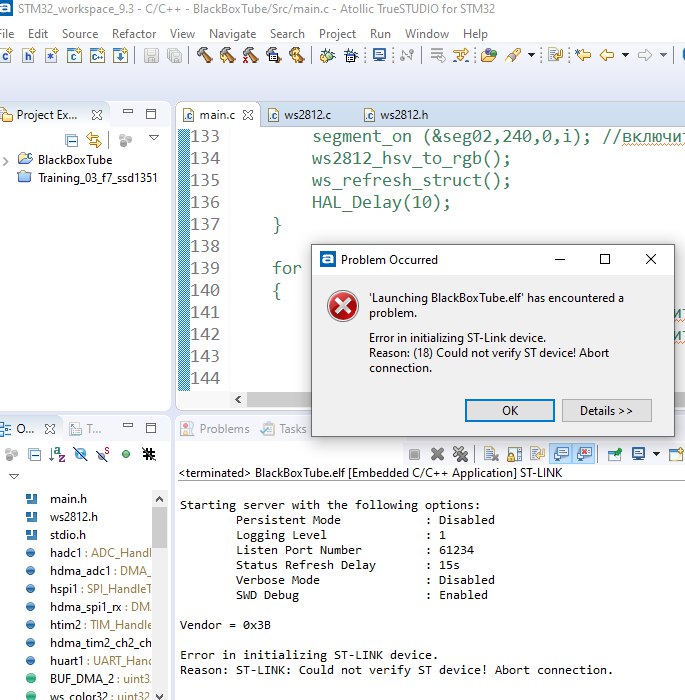The width and height of the screenshot is (685, 700).
Task: Click the Outline scrollbar up arrow
Action: tap(159, 499)
